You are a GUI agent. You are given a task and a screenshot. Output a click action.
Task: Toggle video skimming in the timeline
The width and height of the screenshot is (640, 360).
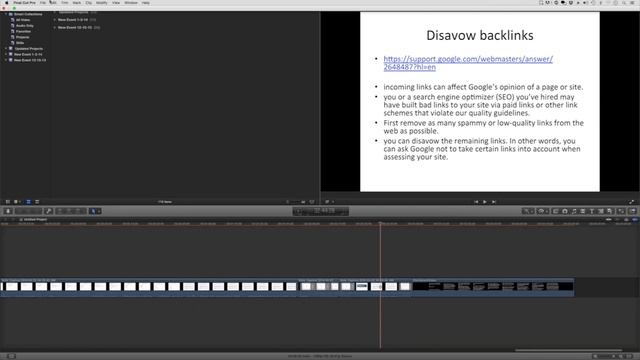[609, 220]
